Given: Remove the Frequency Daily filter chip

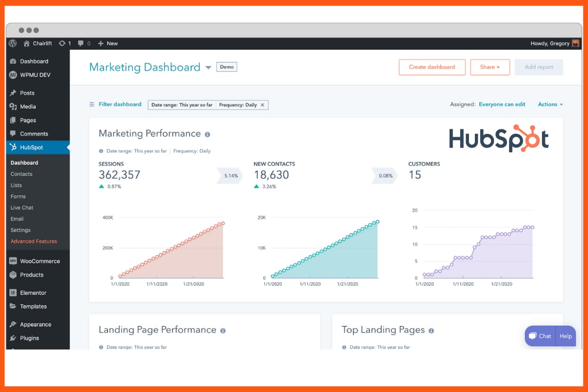Looking at the screenshot, I should point(263,104).
